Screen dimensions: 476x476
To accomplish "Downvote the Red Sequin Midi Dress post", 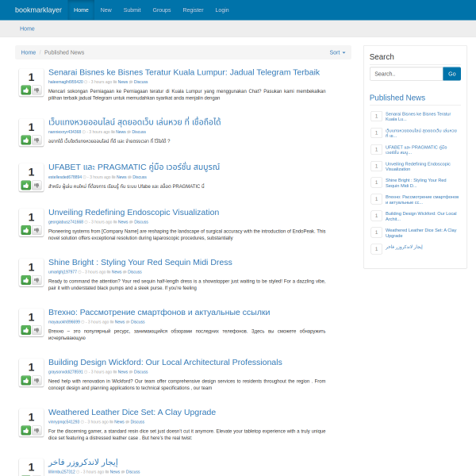I will pyautogui.click(x=36, y=280).
